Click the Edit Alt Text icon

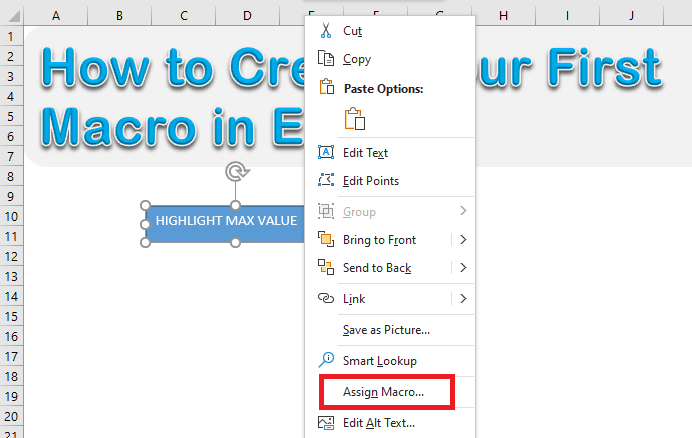pos(326,423)
